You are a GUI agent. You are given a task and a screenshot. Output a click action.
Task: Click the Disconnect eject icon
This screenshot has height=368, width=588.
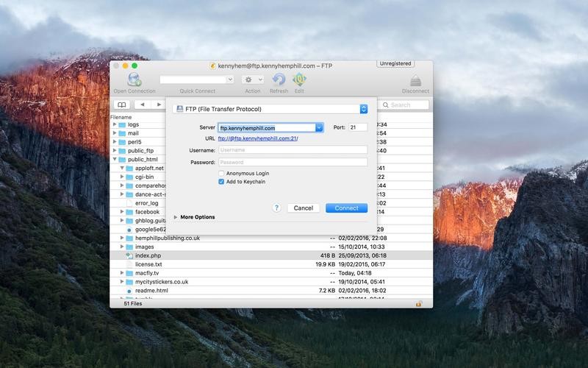pos(415,80)
